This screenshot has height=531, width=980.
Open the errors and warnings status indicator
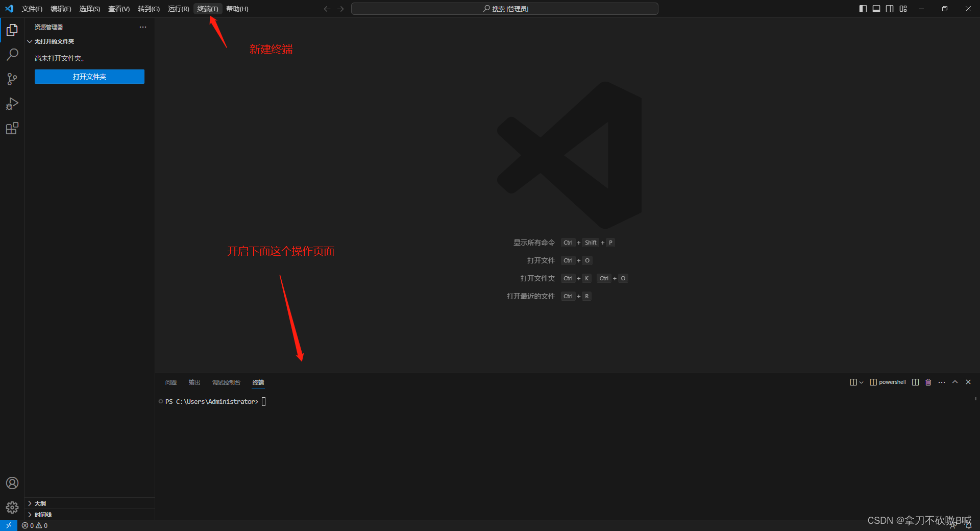click(35, 525)
